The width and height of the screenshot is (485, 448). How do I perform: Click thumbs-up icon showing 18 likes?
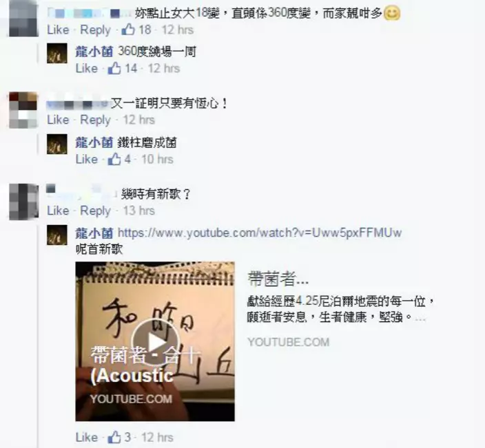click(x=128, y=30)
